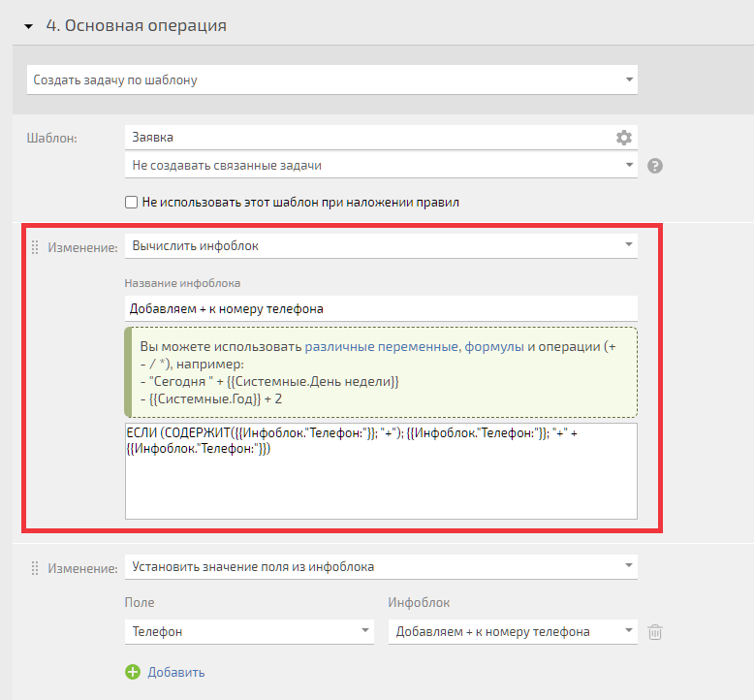Image resolution: width=754 pixels, height=700 pixels.
Task: Click the 'Шаблон:' label
Action: coord(52,138)
